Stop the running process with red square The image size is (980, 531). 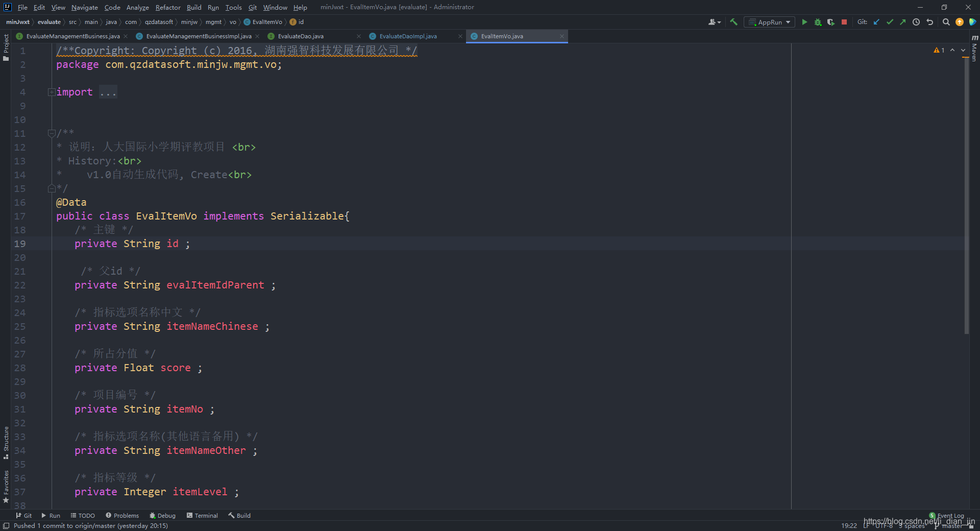844,22
